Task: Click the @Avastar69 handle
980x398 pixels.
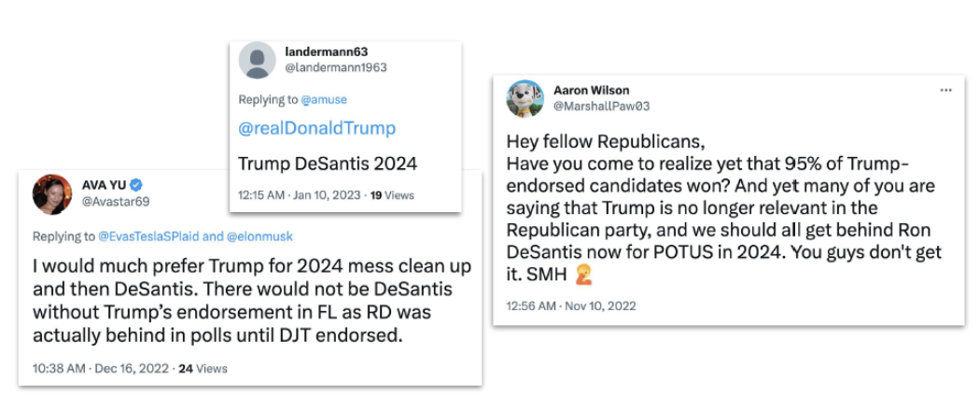Action: tap(116, 201)
